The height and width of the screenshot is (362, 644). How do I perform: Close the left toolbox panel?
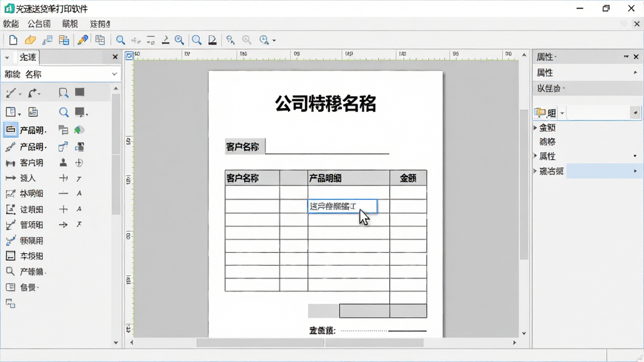115,57
